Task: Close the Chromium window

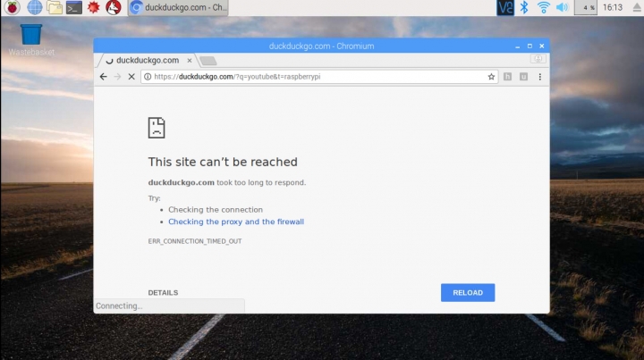Action: click(542, 46)
